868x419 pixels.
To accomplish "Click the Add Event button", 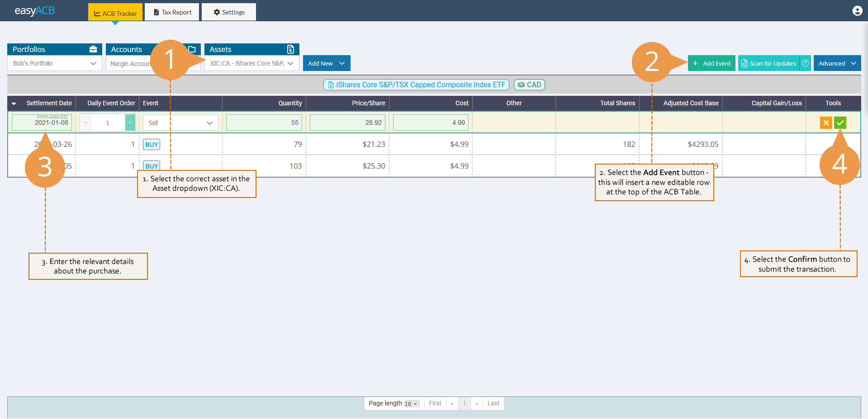I will (x=711, y=63).
